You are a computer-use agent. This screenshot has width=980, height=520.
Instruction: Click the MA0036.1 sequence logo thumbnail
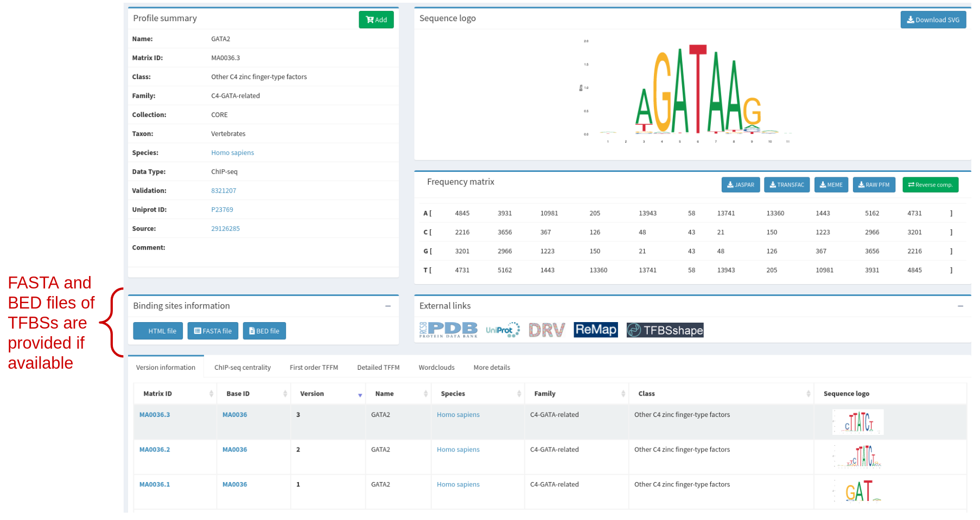pyautogui.click(x=858, y=491)
